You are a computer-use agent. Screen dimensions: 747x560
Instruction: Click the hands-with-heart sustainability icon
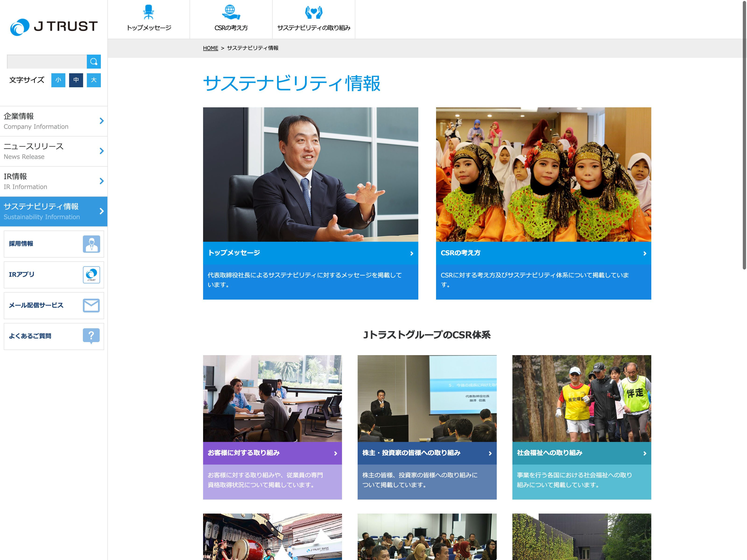pos(313,12)
